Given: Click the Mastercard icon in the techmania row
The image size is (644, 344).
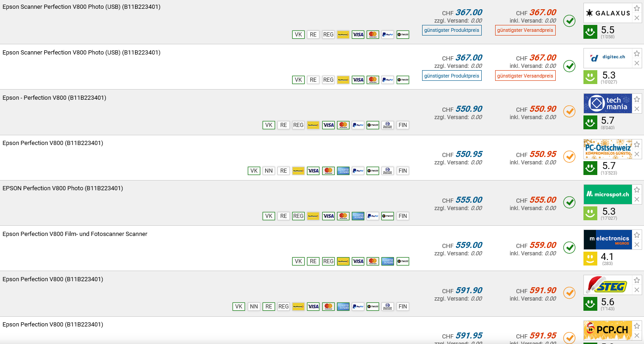Looking at the screenshot, I should [x=343, y=125].
